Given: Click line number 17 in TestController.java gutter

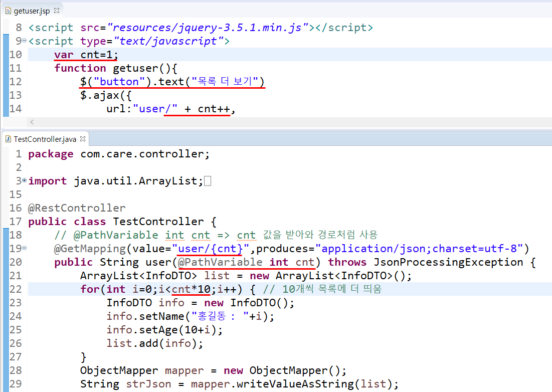Looking at the screenshot, I should pyautogui.click(x=16, y=222).
